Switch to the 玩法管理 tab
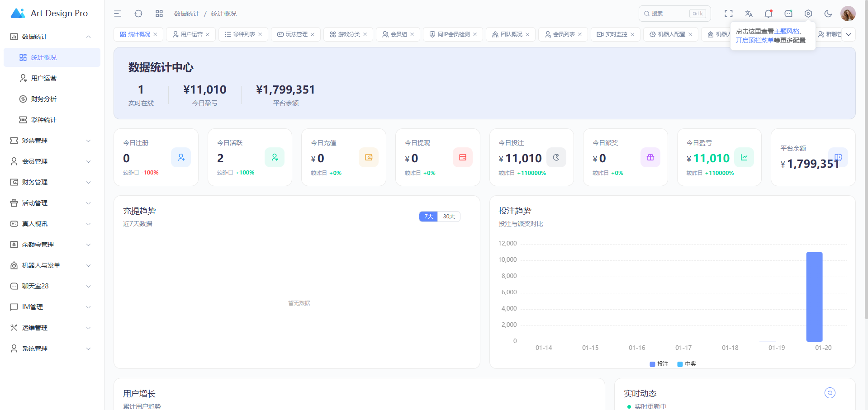The height and width of the screenshot is (410, 868). click(x=296, y=34)
